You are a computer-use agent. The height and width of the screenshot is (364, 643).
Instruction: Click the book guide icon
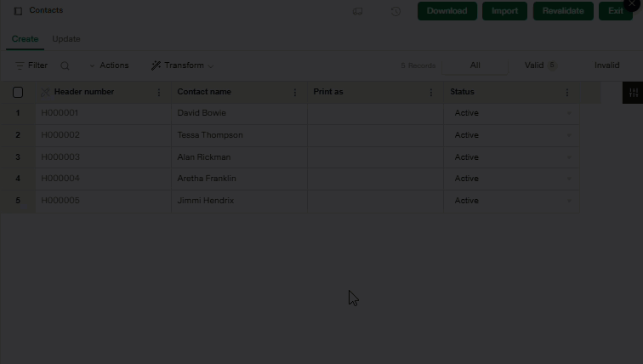pos(358,11)
